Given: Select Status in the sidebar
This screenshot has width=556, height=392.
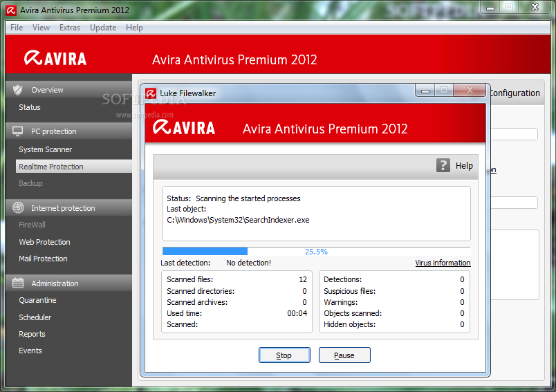Looking at the screenshot, I should [x=30, y=107].
